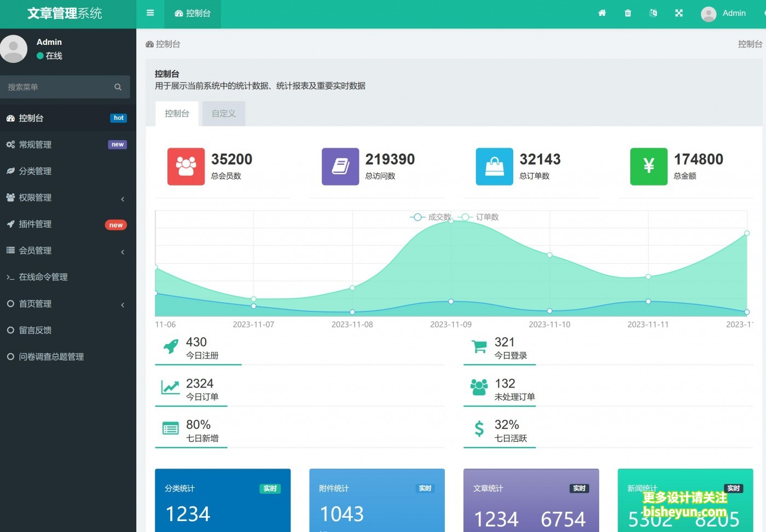Open the 分类统计 blue card
The height and width of the screenshot is (532, 766).
pyautogui.click(x=223, y=500)
